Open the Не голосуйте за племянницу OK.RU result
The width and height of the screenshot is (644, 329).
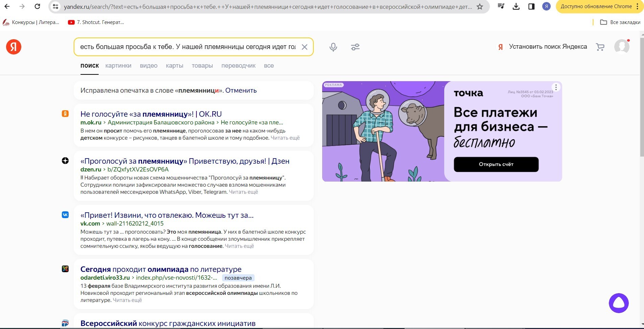151,114
